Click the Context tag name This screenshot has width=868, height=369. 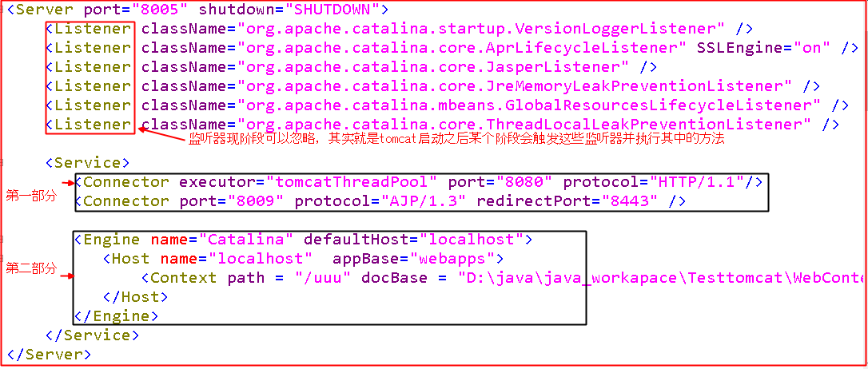click(183, 278)
